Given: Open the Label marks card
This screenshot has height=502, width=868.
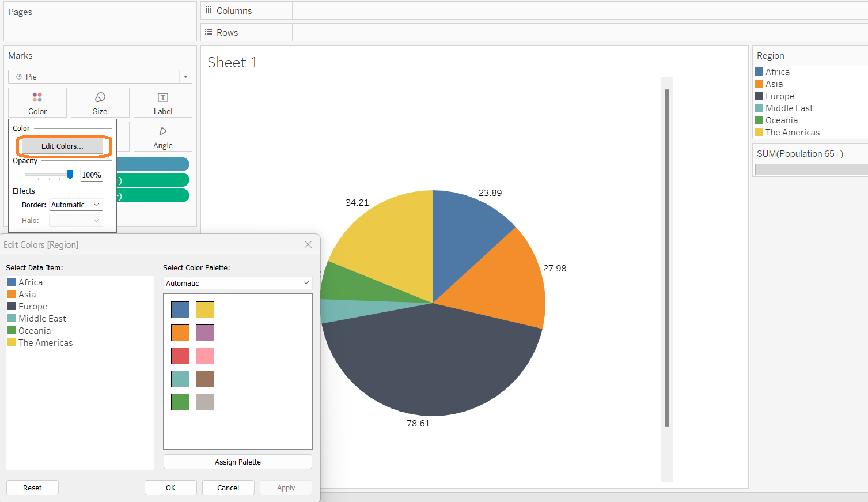Looking at the screenshot, I should click(163, 103).
